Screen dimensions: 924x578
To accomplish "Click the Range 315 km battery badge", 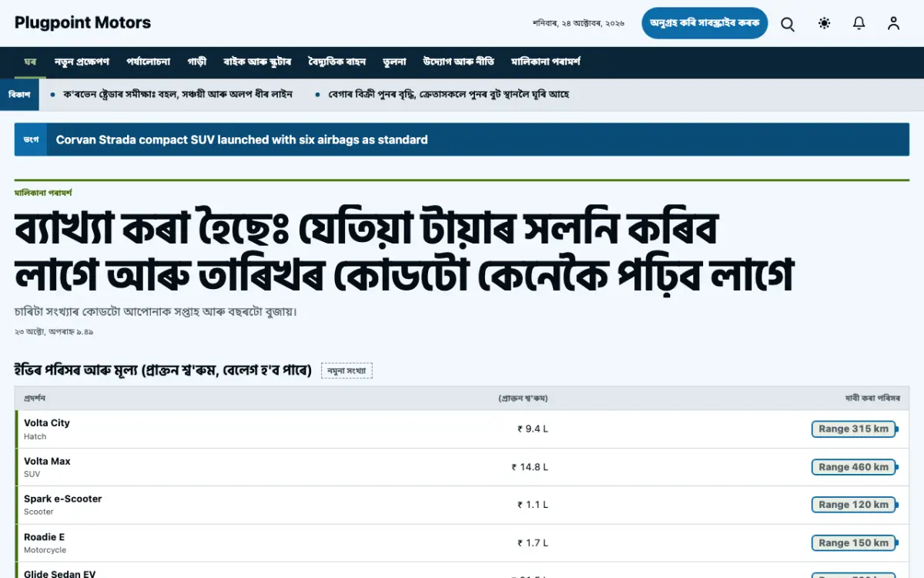I will 854,429.
